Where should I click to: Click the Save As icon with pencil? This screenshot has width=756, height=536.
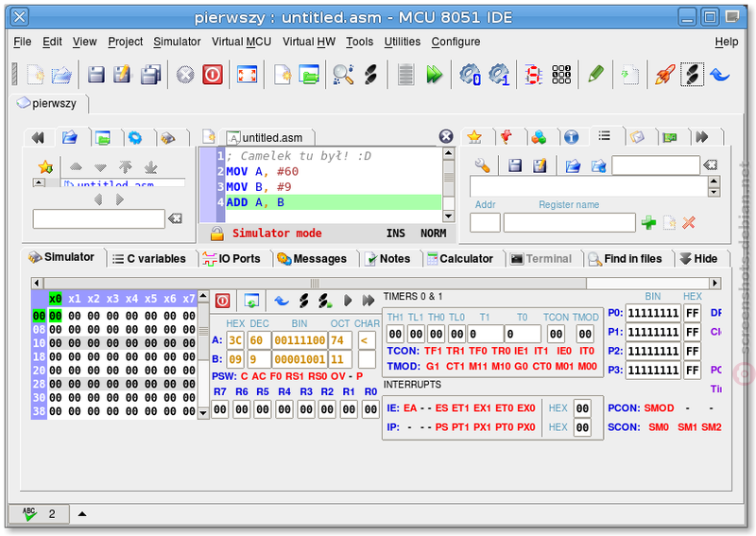click(x=122, y=75)
